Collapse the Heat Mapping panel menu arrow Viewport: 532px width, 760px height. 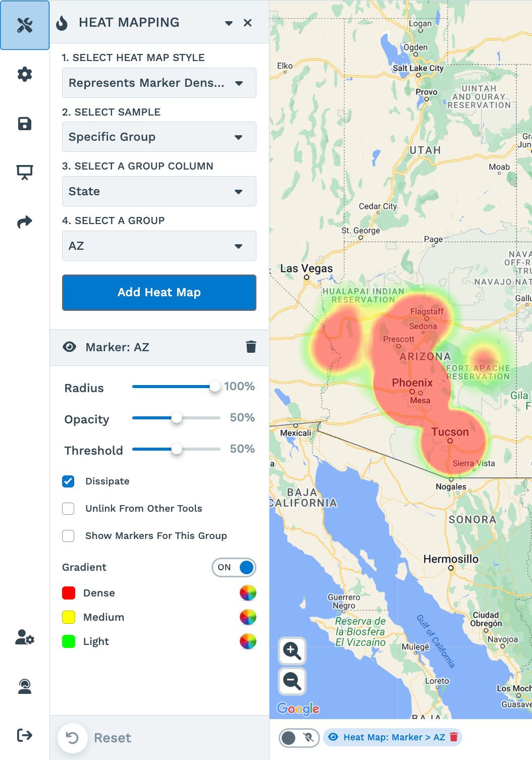click(x=229, y=23)
